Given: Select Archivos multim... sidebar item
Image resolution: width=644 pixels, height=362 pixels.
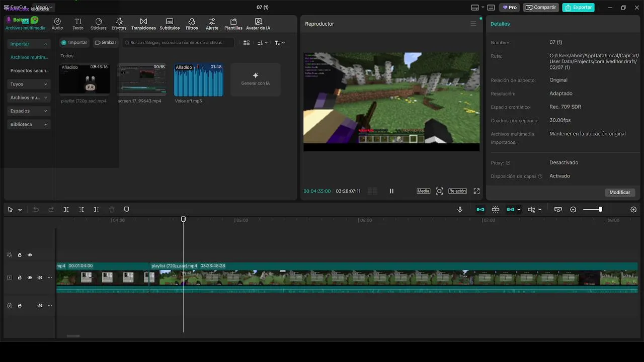Looking at the screenshot, I should click(x=30, y=57).
